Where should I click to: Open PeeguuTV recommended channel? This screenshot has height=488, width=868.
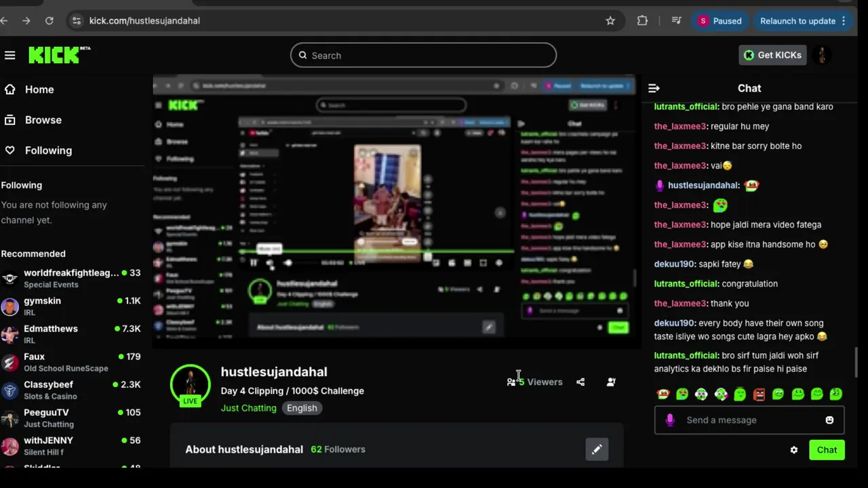(71, 418)
